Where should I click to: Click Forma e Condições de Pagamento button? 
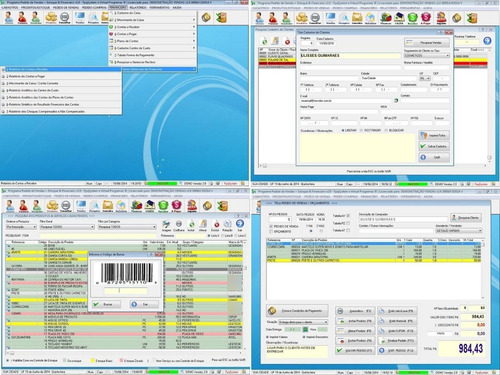click(x=297, y=311)
